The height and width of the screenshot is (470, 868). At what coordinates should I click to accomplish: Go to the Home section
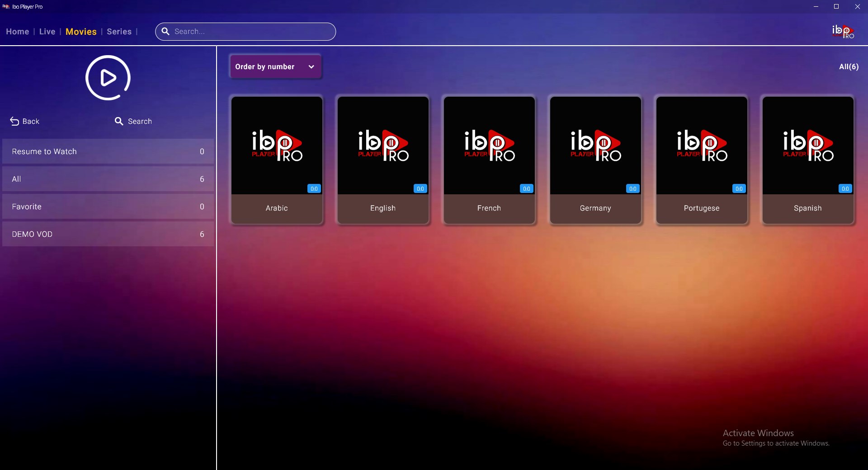click(17, 32)
